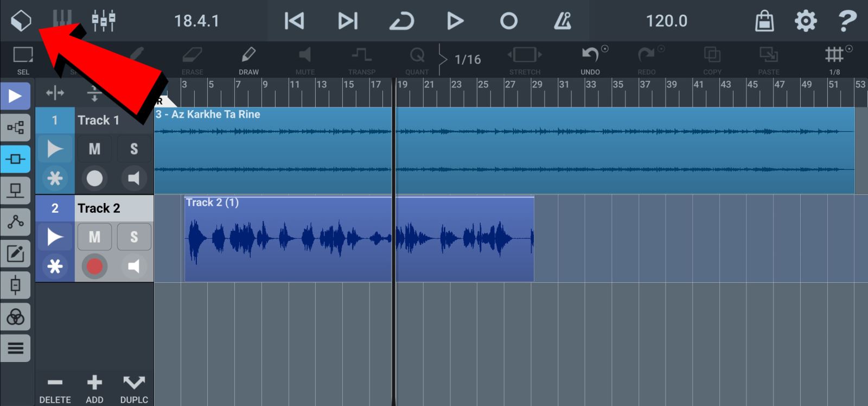868x406 pixels.
Task: Open the list lines sidebar icon
Action: pyautogui.click(x=15, y=348)
